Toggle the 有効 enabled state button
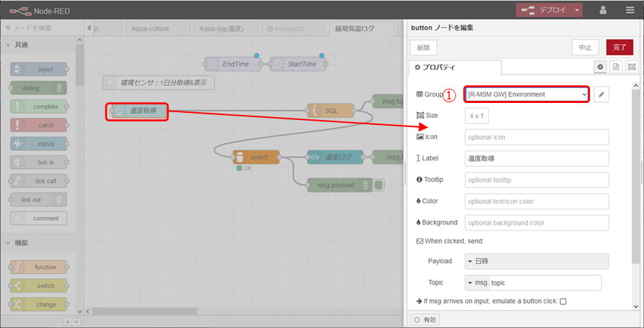Viewport: 644px width, 328px height. [x=426, y=319]
